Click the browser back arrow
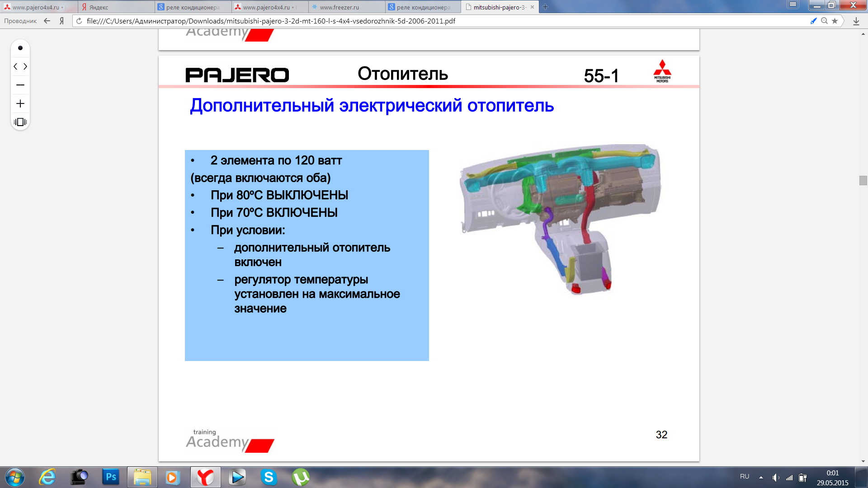 click(47, 21)
